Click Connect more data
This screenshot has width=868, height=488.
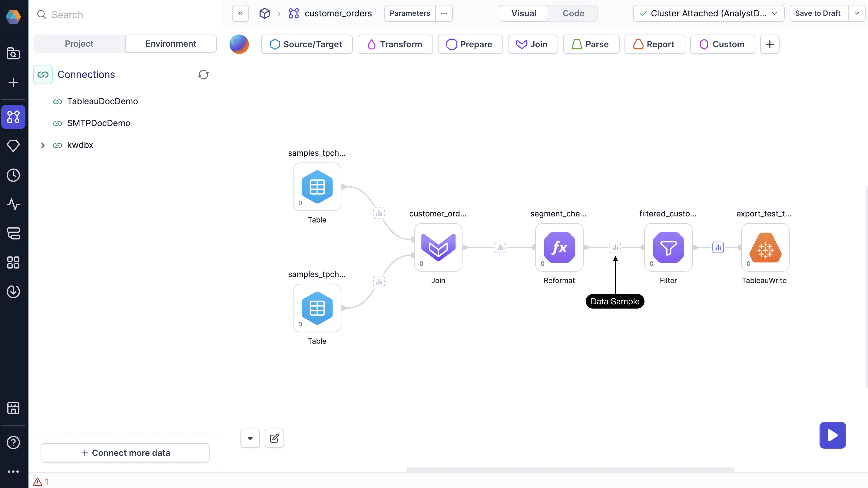(x=125, y=453)
